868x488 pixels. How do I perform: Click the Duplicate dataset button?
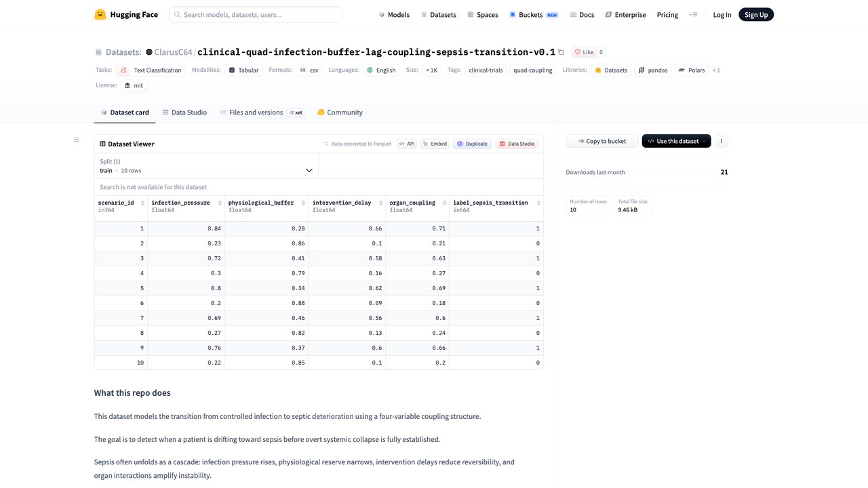click(472, 144)
